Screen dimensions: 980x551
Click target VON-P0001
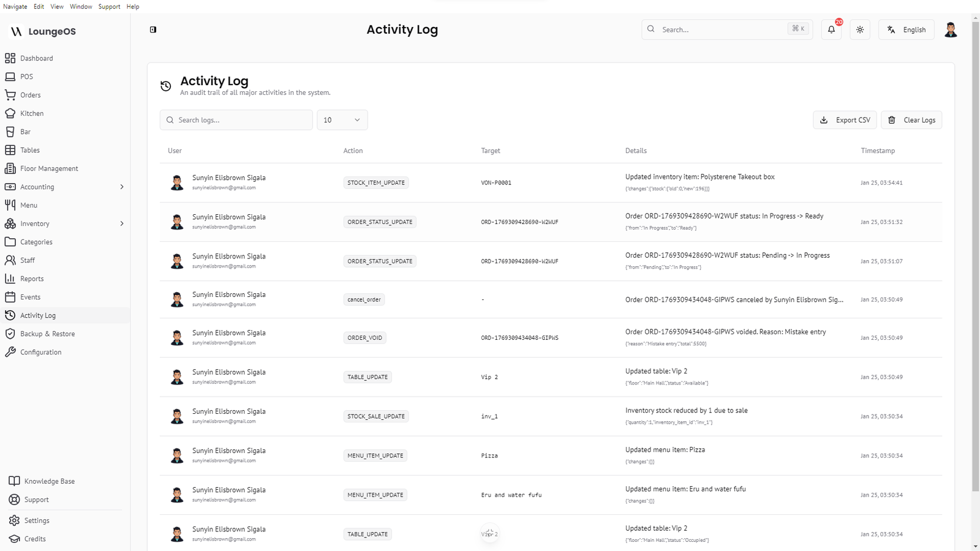tap(496, 182)
